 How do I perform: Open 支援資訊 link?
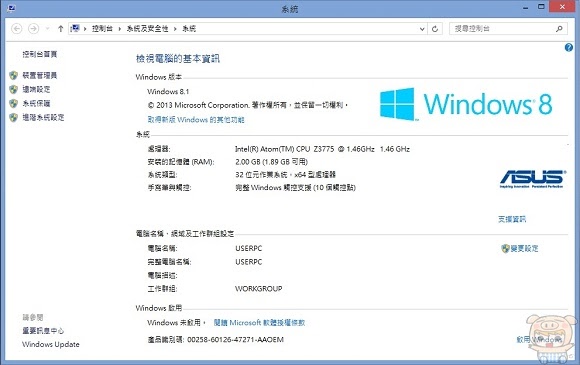512,219
